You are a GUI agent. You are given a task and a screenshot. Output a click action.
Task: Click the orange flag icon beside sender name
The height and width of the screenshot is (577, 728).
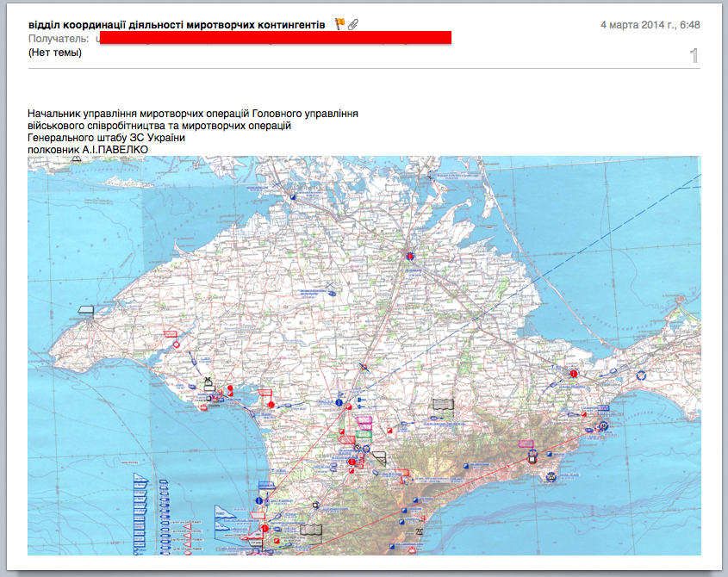pos(339,24)
